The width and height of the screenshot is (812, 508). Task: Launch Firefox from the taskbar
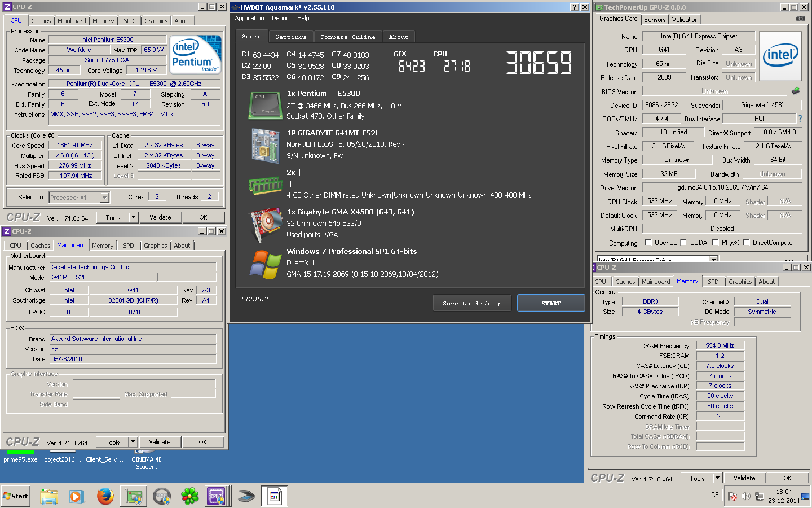(x=105, y=496)
